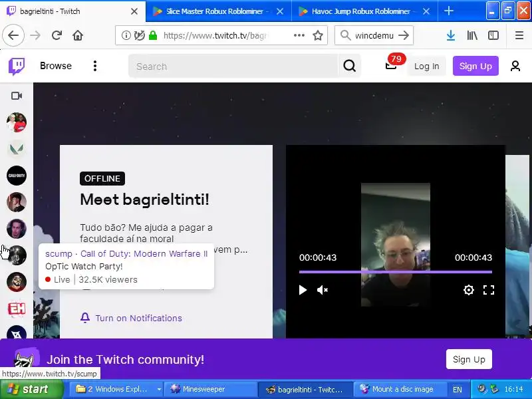Open the library bookshelf icon

(x=472, y=35)
